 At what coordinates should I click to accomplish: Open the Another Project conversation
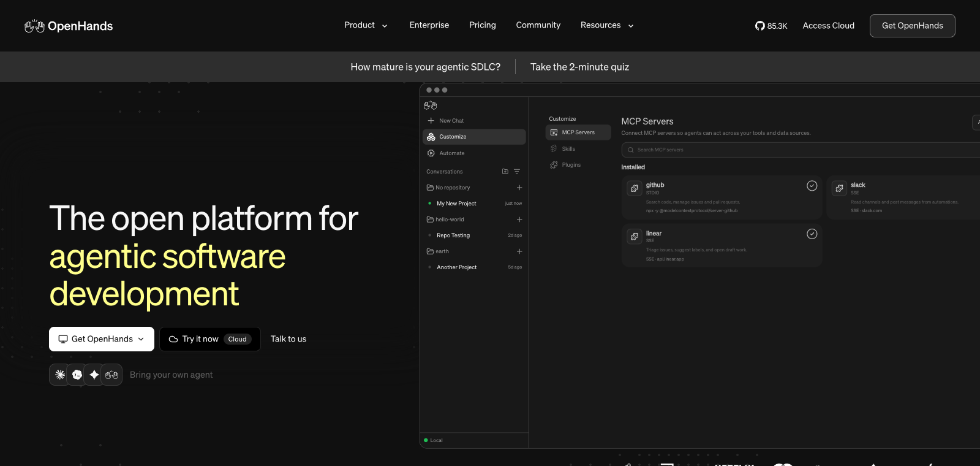coord(457,267)
